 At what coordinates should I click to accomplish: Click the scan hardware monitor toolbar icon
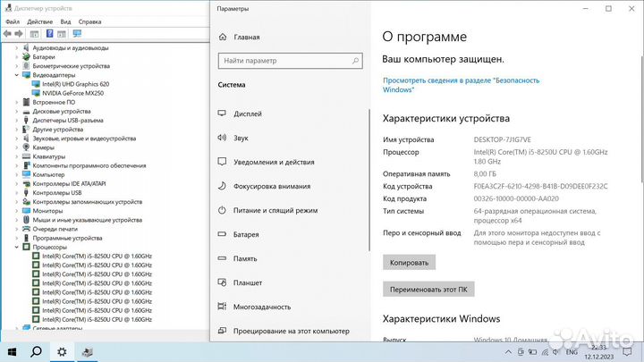click(77, 34)
